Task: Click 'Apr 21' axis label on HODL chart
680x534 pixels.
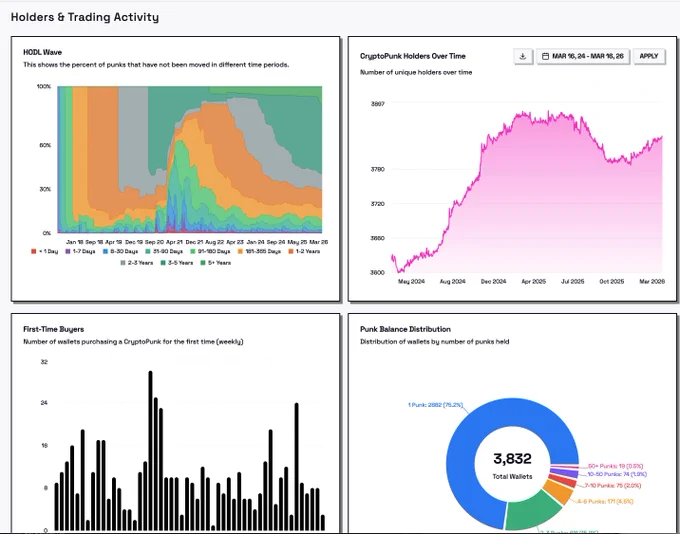Action: coord(174,242)
